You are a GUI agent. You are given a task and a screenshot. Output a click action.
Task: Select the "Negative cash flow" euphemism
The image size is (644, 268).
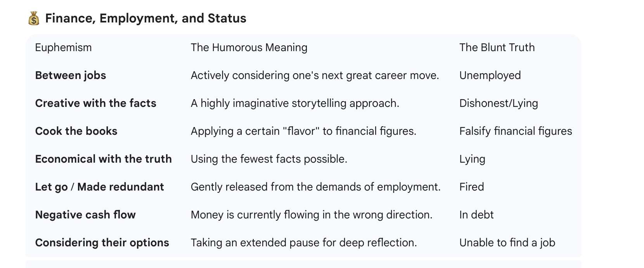point(85,215)
